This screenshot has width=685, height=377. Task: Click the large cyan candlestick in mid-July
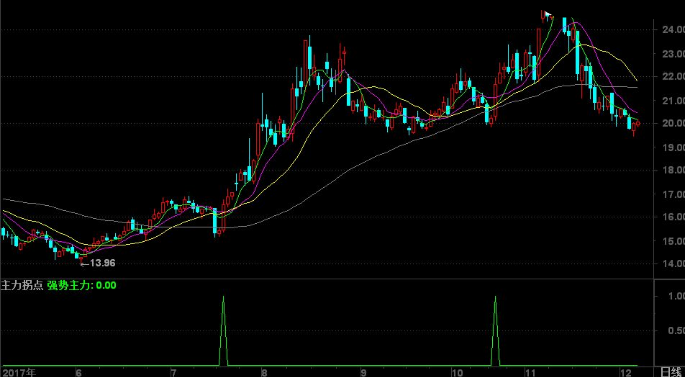[x=215, y=222]
